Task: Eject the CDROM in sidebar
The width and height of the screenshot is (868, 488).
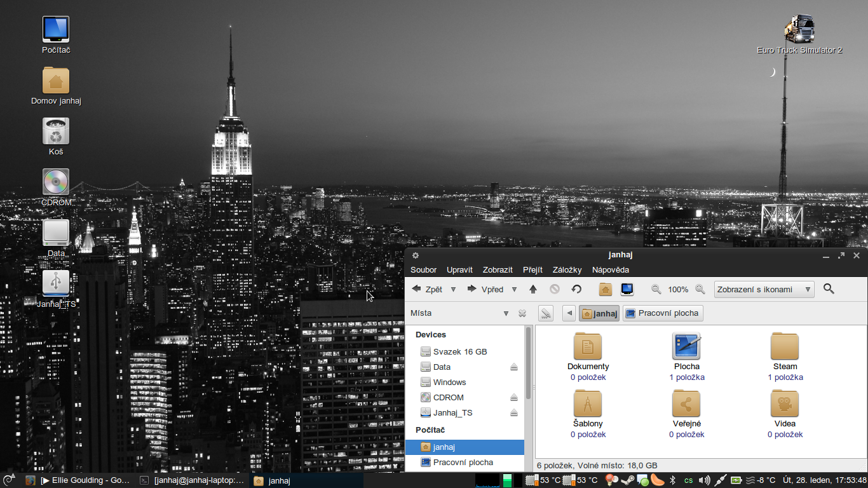Action: point(514,398)
